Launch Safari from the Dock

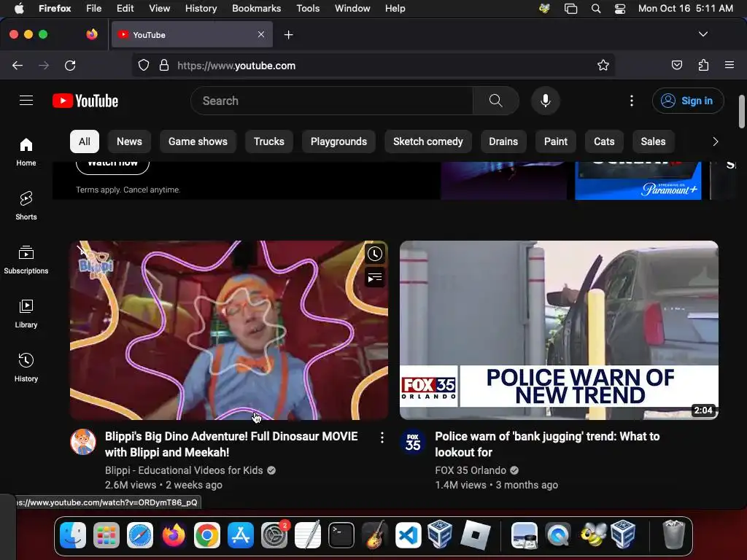pos(139,536)
